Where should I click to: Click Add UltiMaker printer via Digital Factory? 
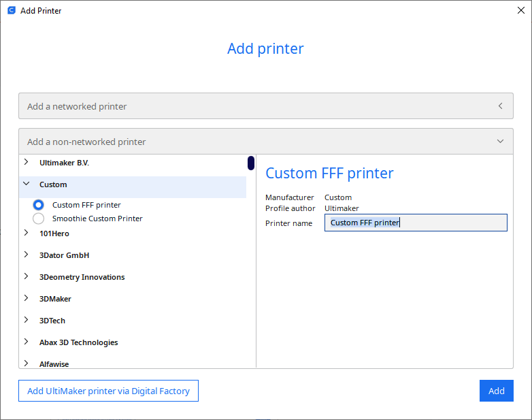tap(108, 391)
